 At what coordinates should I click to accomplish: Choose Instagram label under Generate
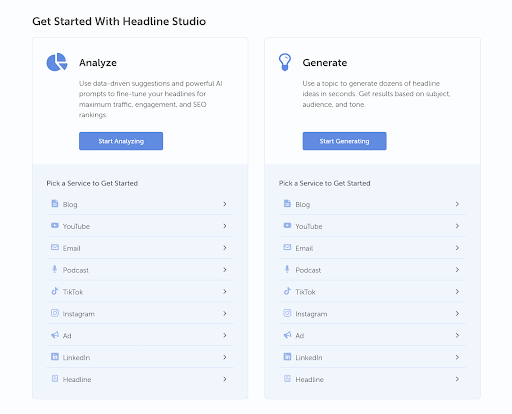pyautogui.click(x=311, y=314)
